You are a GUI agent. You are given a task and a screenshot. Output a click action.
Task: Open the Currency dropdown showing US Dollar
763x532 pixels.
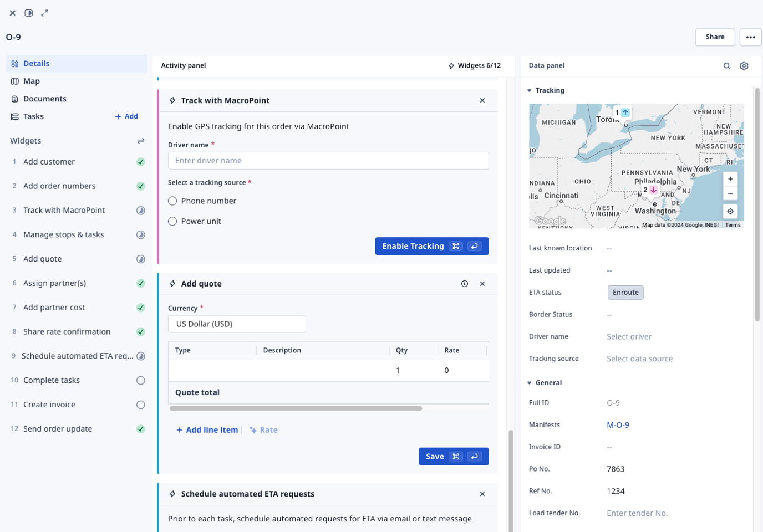pos(237,324)
